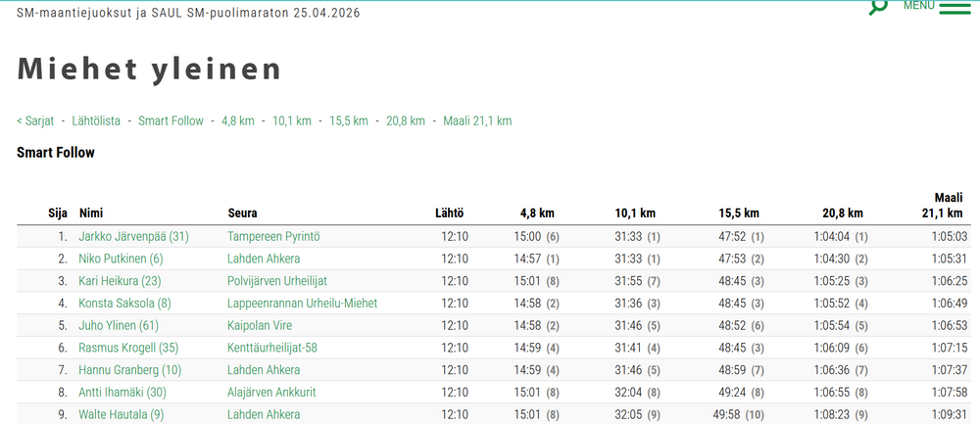Viewport: 980px width, 424px height.
Task: Open the Lähtölista link
Action: [x=96, y=120]
